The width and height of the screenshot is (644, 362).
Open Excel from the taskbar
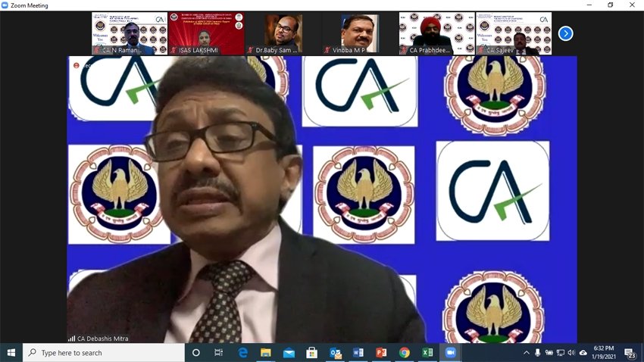pyautogui.click(x=427, y=353)
